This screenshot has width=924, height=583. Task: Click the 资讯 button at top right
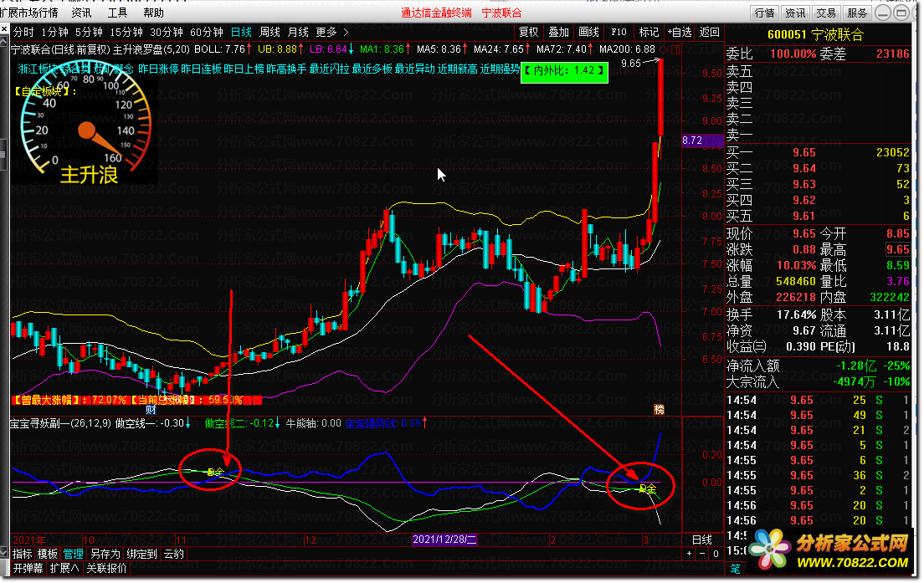pos(795,13)
